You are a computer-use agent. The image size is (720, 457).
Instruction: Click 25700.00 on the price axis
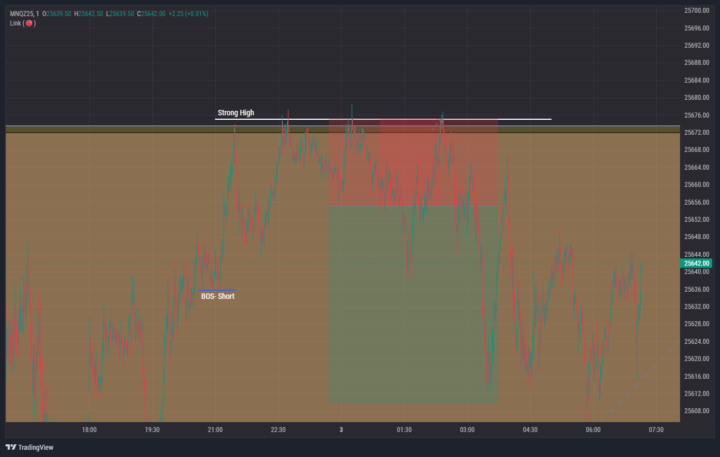pyautogui.click(x=697, y=11)
